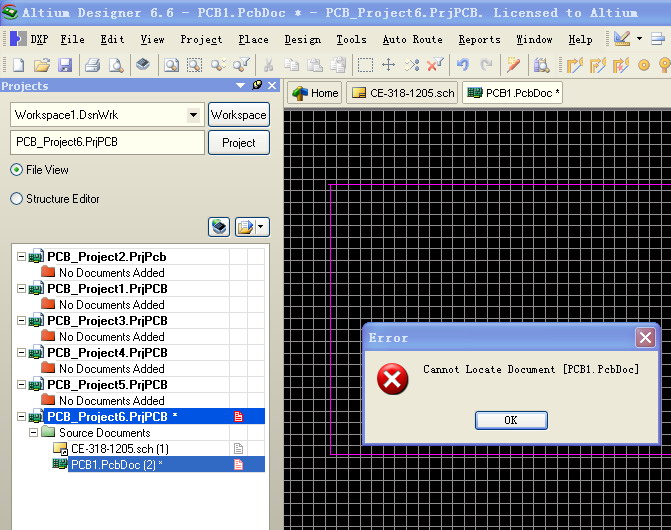Click the Workspace button
The image size is (671, 530).
coord(239,115)
